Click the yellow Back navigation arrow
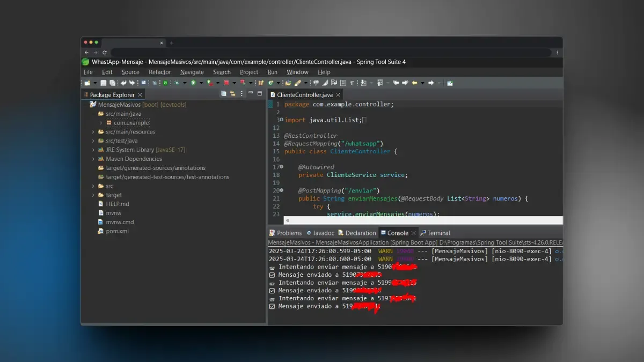The image size is (644, 362). click(x=414, y=83)
